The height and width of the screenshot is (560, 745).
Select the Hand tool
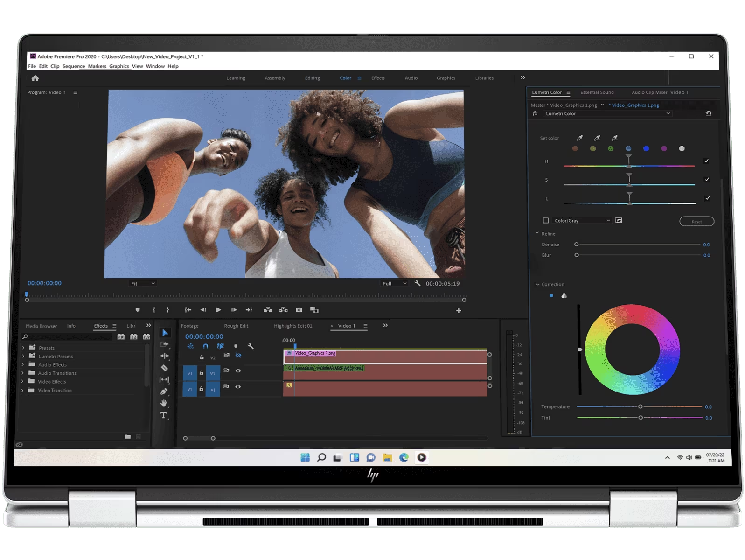164,403
